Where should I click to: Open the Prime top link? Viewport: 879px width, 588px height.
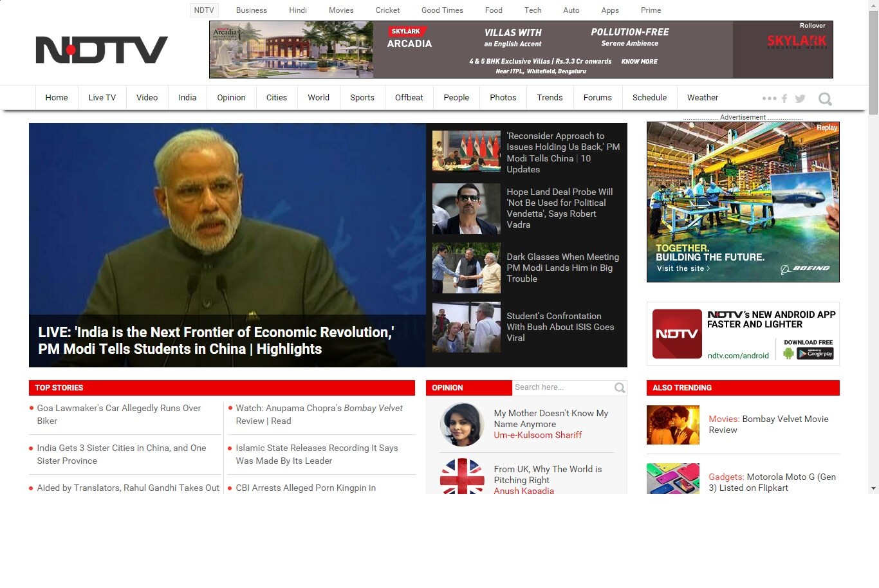(651, 10)
